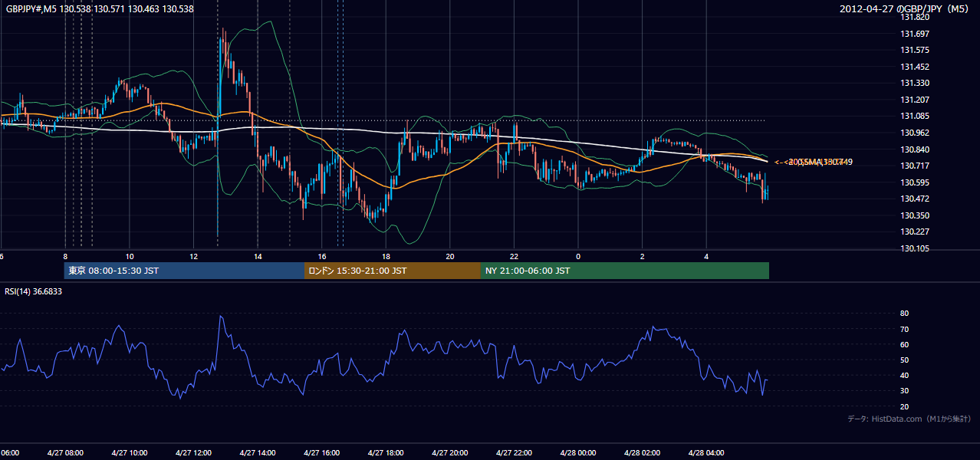Click the bottom time label 4/27 18:00
980x460 pixels.
pyautogui.click(x=386, y=453)
